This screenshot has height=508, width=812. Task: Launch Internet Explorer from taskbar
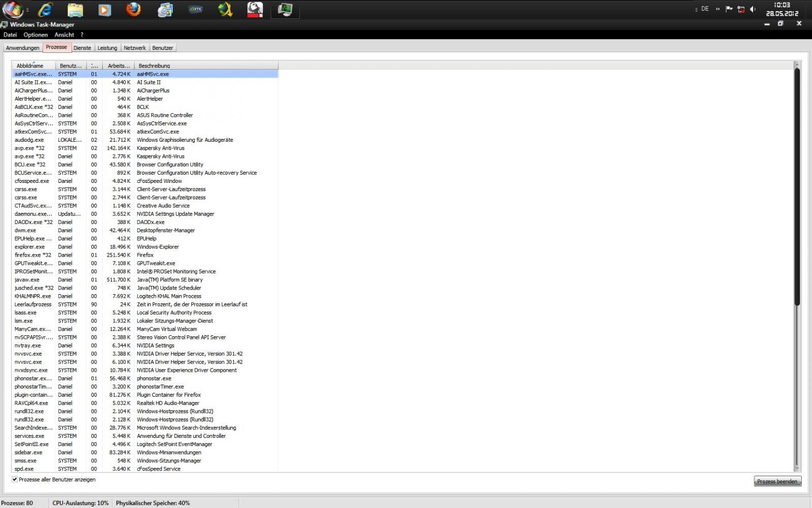pos(46,9)
